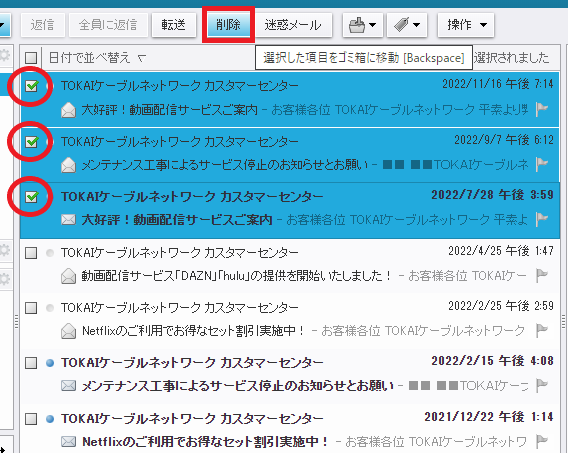Uncheck the 2022/9/7 message checkbox

pos(31,142)
